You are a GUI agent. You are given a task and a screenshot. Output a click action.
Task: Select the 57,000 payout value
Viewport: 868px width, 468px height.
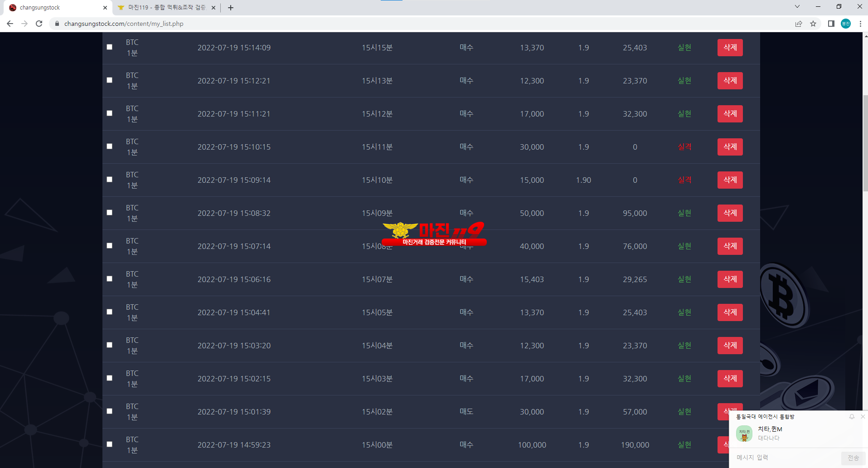click(x=635, y=412)
